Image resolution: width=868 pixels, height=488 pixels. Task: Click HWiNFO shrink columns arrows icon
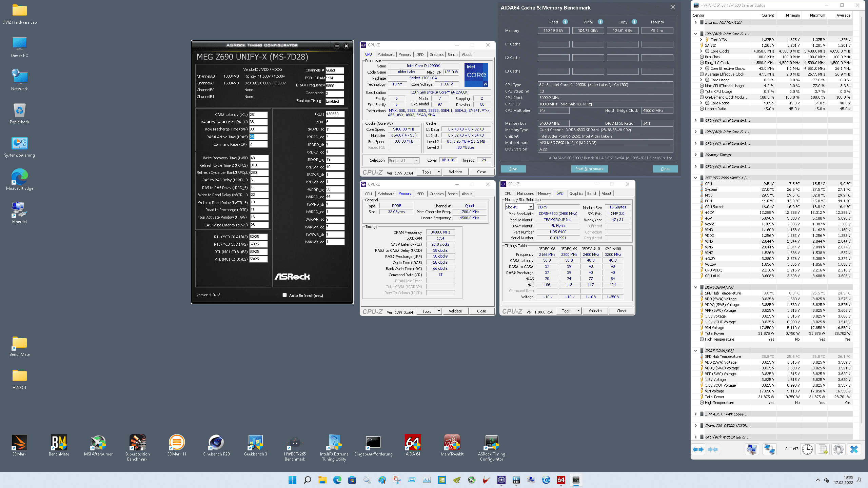[713, 449]
